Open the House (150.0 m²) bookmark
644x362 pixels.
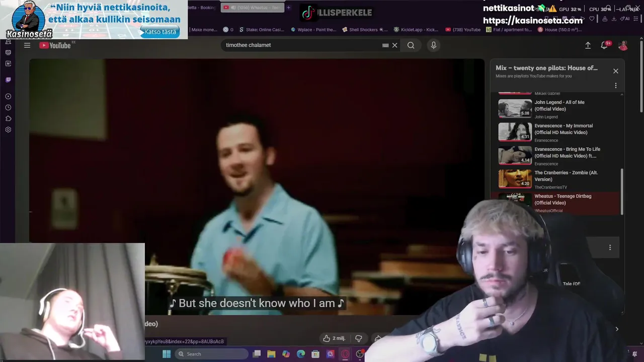point(559,30)
